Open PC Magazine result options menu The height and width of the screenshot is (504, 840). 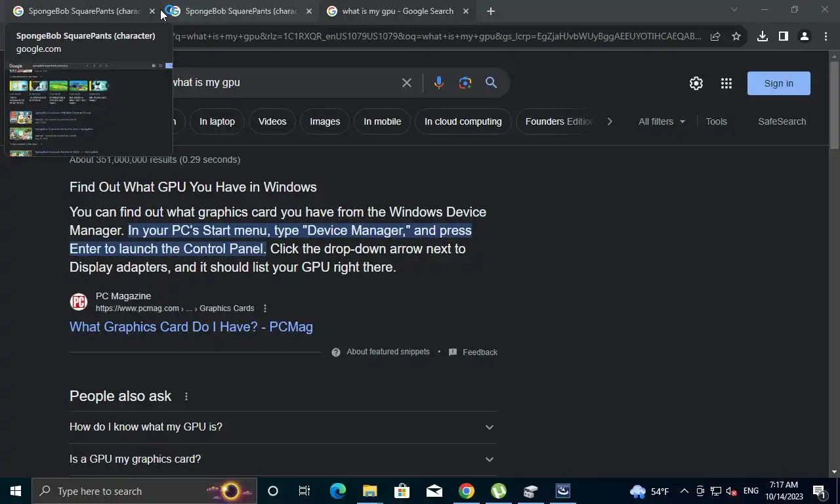[265, 308]
